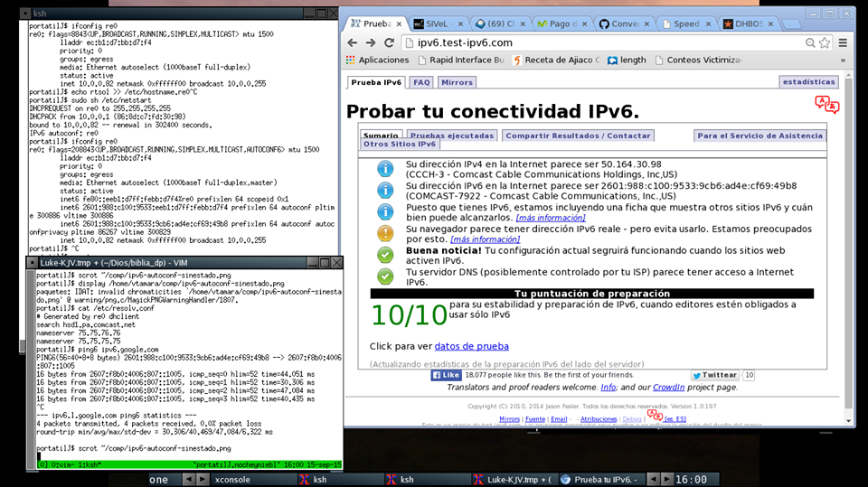This screenshot has height=487, width=868.
Task: Open the Receta de Ajiaco bookmark
Action: [x=556, y=60]
